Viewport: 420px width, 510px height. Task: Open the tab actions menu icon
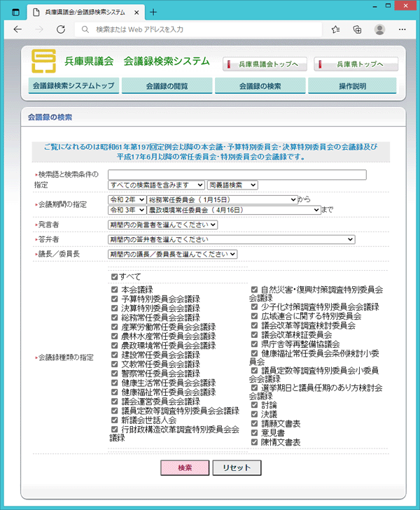pyautogui.click(x=15, y=13)
